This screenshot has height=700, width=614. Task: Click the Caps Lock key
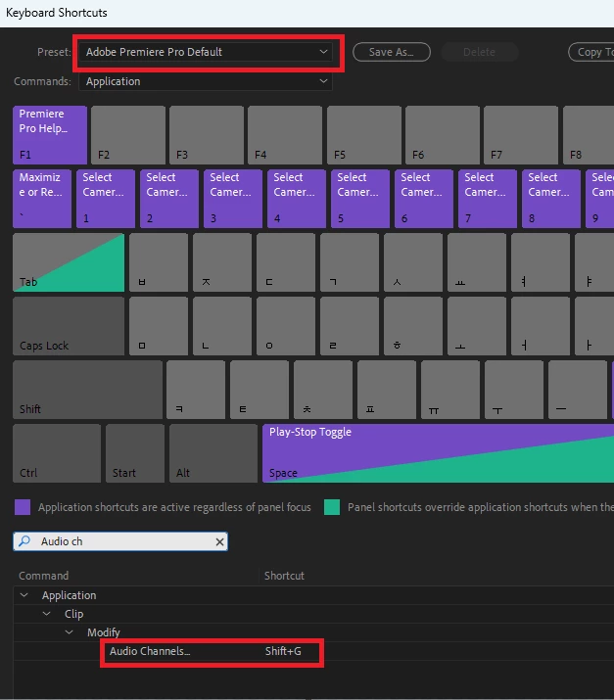pos(69,326)
